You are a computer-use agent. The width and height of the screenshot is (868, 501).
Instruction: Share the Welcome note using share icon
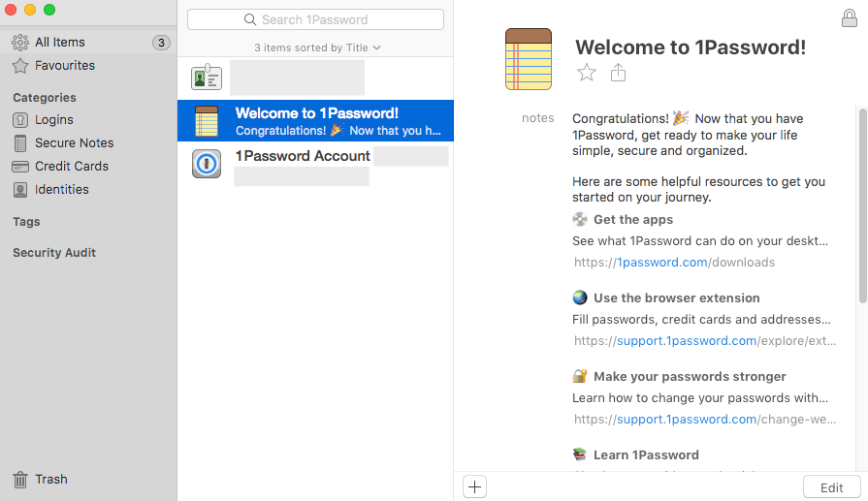[618, 73]
